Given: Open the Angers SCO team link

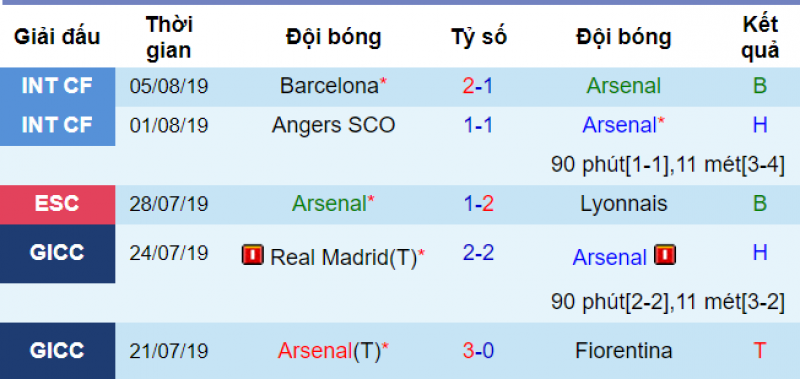Looking at the screenshot, I should 333,125.
